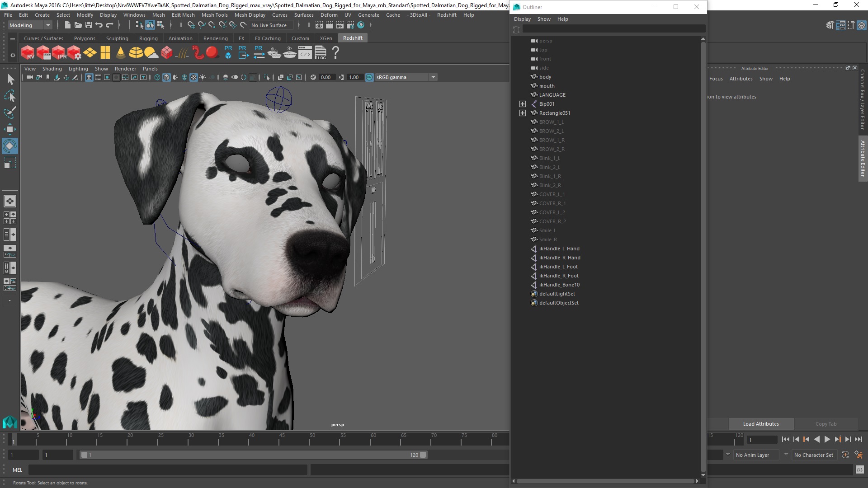Open Redshift help question mark icon
The height and width of the screenshot is (488, 868).
point(335,53)
